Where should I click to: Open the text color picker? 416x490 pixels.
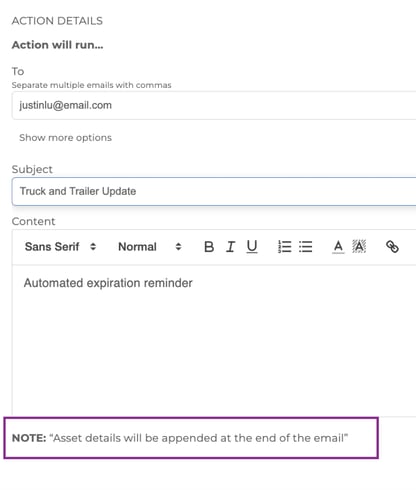[338, 247]
